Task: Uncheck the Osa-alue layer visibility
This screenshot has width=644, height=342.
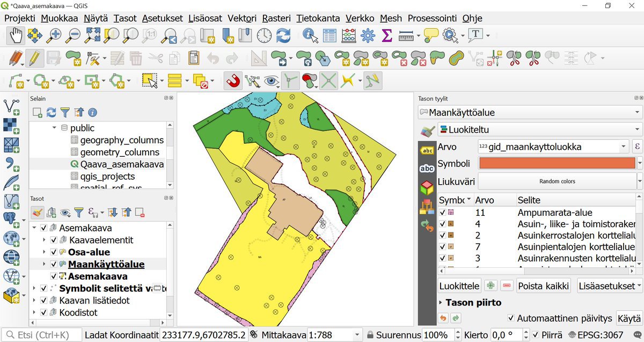Action: coord(54,252)
